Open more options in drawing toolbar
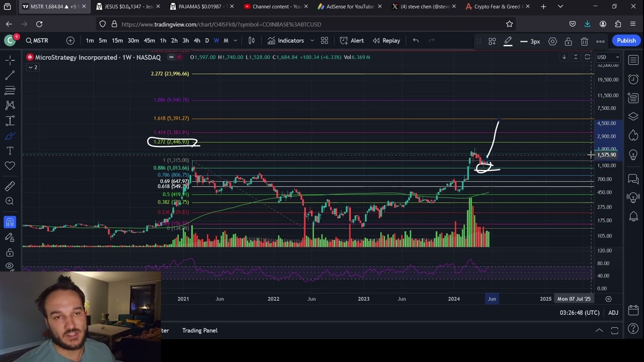This screenshot has height=362, width=644. (x=600, y=42)
